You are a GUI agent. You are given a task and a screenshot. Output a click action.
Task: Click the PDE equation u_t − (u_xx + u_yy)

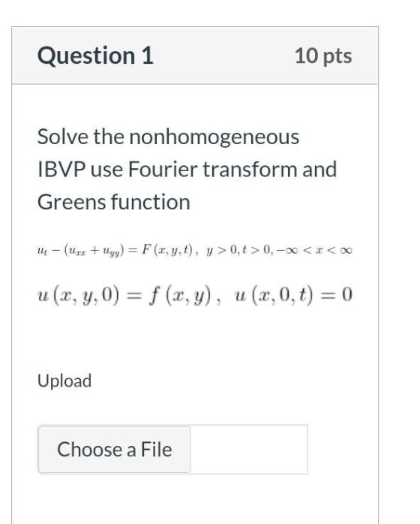pos(80,250)
